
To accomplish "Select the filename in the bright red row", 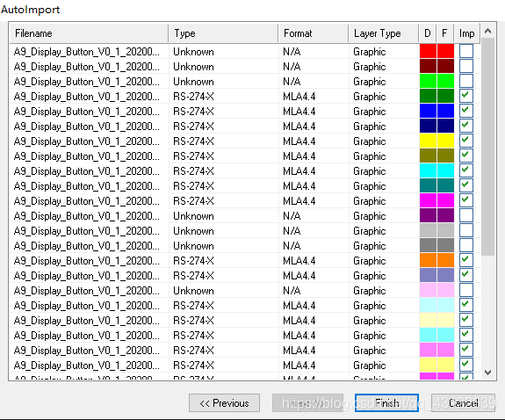I will [x=86, y=52].
